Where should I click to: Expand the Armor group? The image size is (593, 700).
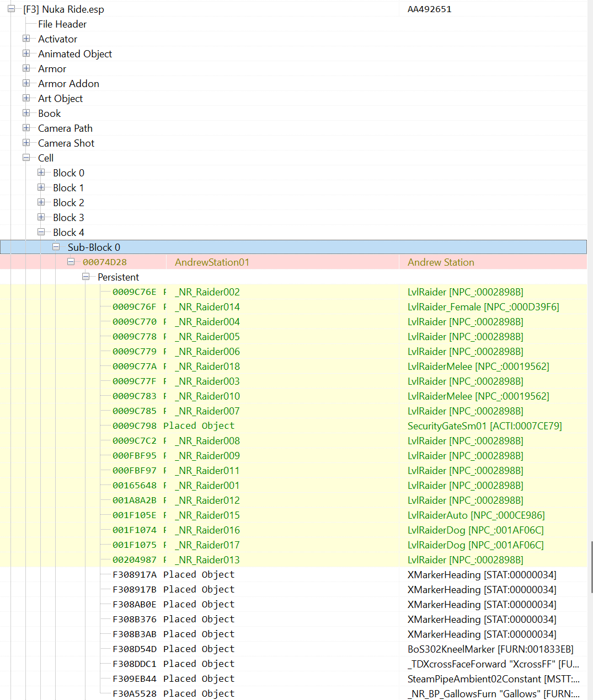tap(26, 68)
